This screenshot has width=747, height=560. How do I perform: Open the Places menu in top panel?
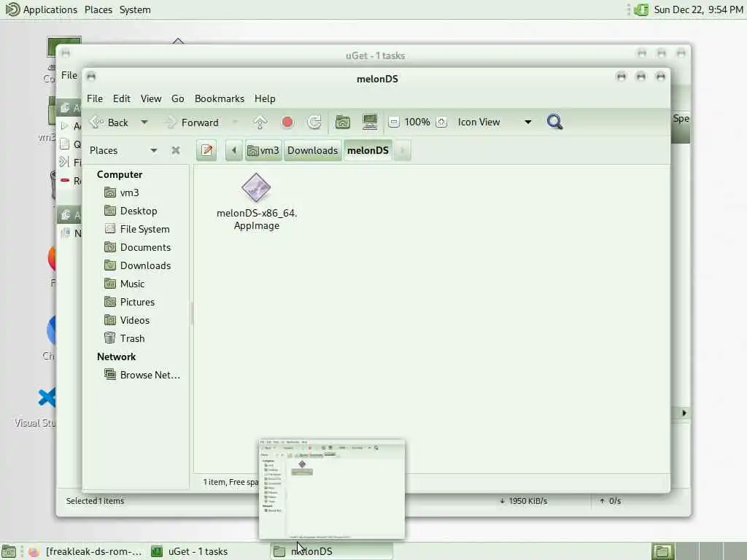[x=98, y=9]
